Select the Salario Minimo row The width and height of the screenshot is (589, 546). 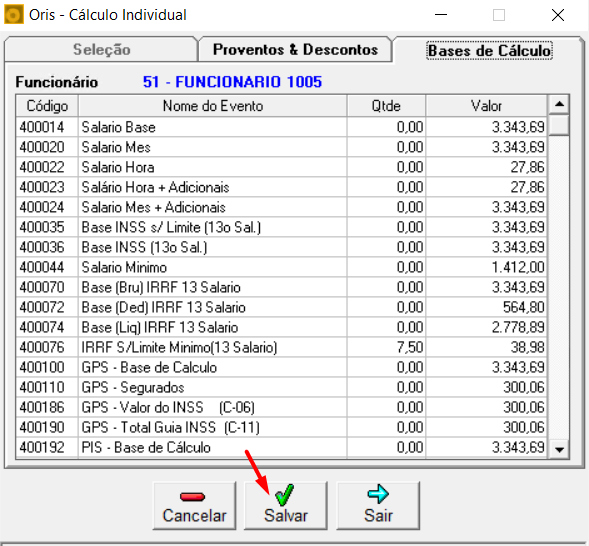(282, 267)
